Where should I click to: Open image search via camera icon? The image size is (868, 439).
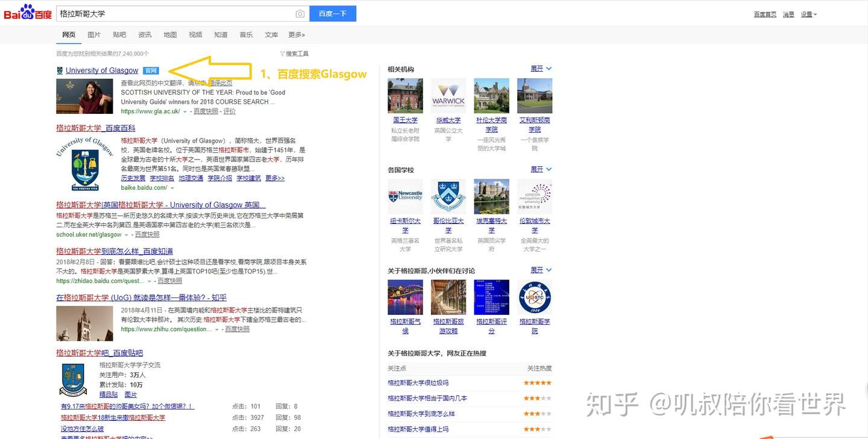(x=300, y=14)
